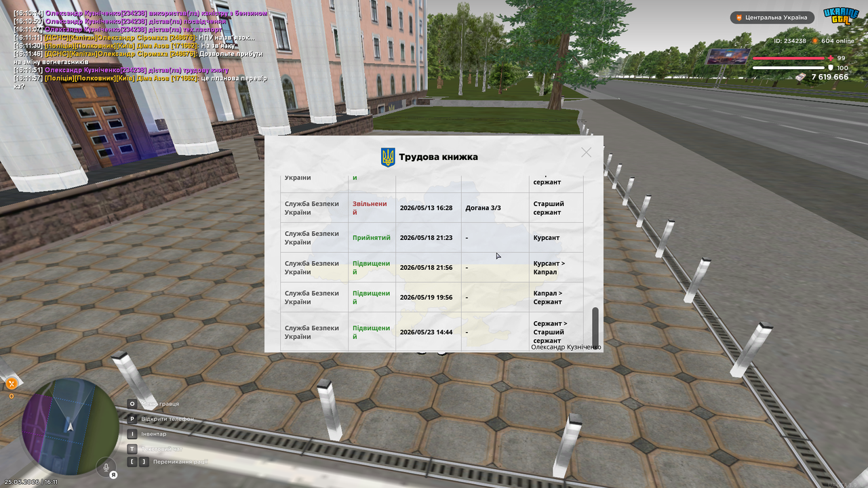The width and height of the screenshot is (868, 488).
Task: Click the Я language badge on microphone
Action: pyautogui.click(x=114, y=474)
